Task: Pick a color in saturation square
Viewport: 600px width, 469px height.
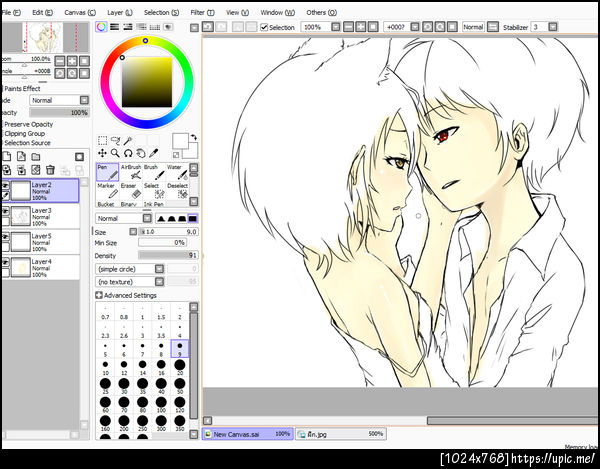Action: 147,82
